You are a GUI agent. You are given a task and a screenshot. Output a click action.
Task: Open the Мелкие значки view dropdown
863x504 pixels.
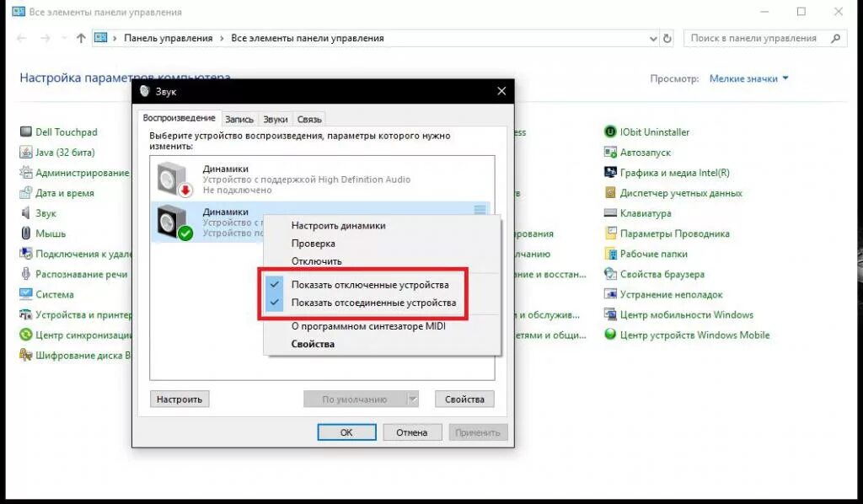click(x=749, y=78)
